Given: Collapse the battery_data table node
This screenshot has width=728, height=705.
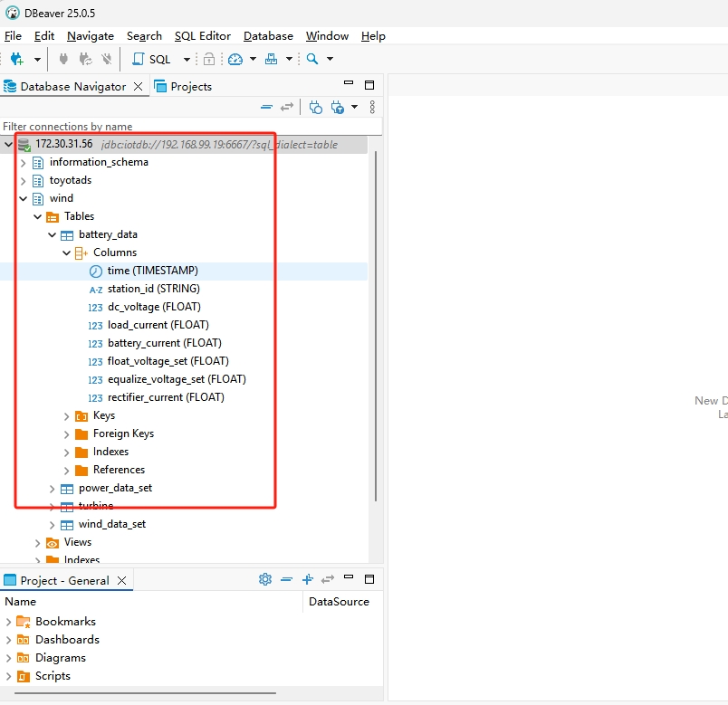Looking at the screenshot, I should 53,234.
